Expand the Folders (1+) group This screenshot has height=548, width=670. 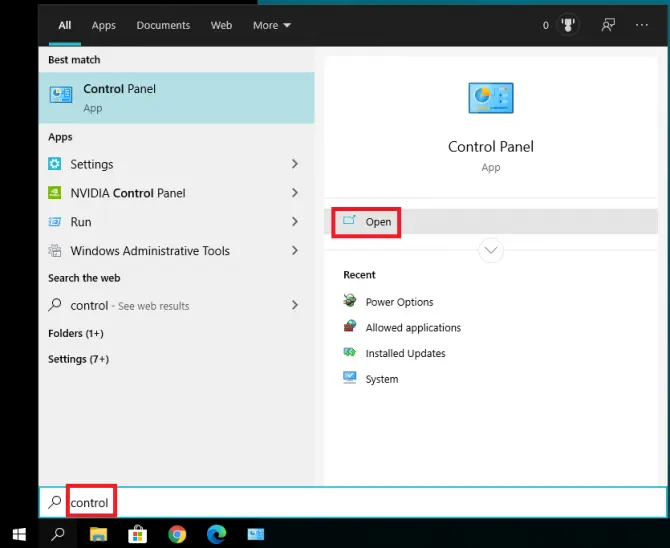pyautogui.click(x=76, y=333)
